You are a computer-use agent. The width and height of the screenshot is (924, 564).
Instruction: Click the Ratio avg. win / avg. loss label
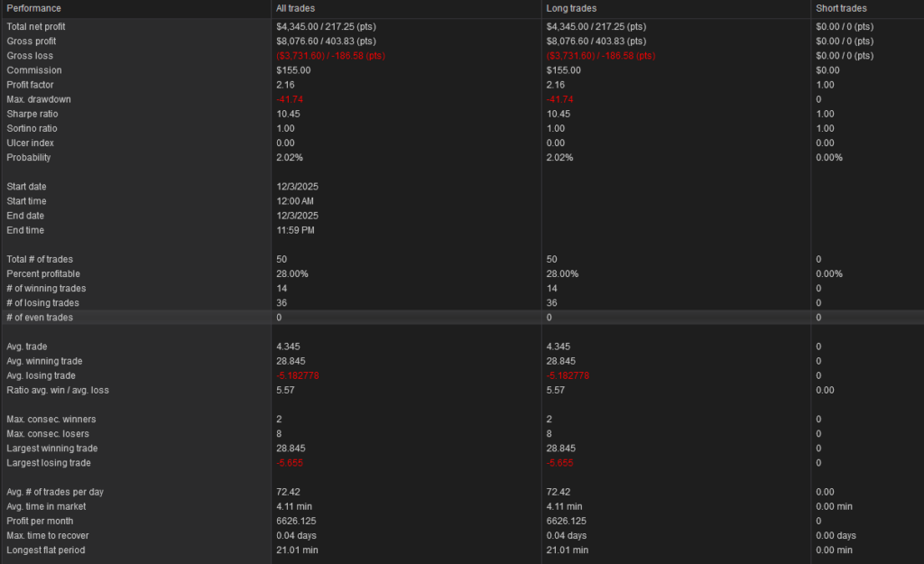[x=57, y=390]
